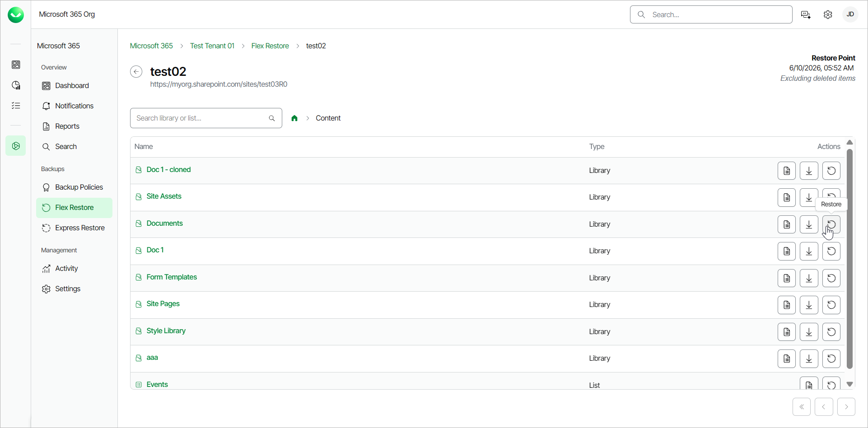Viewport: 868px width, 428px height.
Task: Open the settings gear in header
Action: tap(828, 15)
